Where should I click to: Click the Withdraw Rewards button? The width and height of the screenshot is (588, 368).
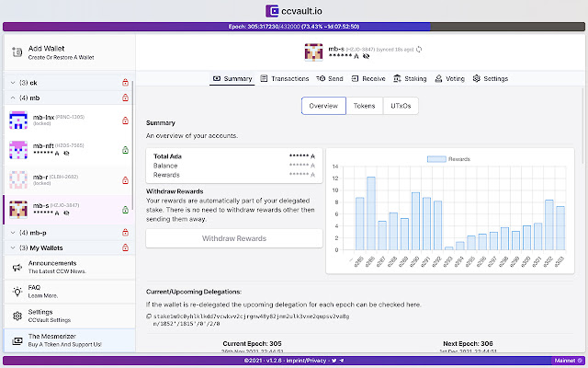234,238
